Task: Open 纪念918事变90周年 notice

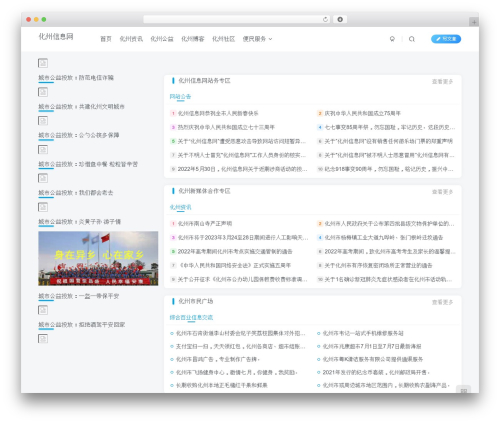Action: (x=389, y=169)
